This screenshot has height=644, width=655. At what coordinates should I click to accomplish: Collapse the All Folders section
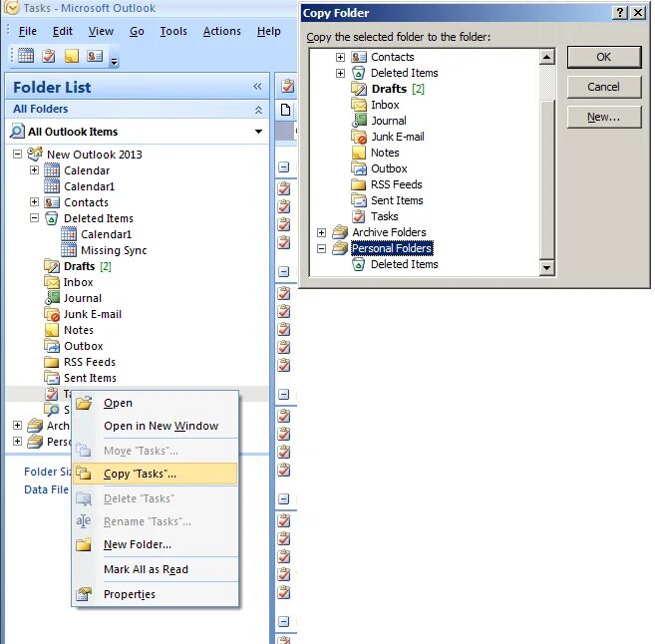[258, 110]
